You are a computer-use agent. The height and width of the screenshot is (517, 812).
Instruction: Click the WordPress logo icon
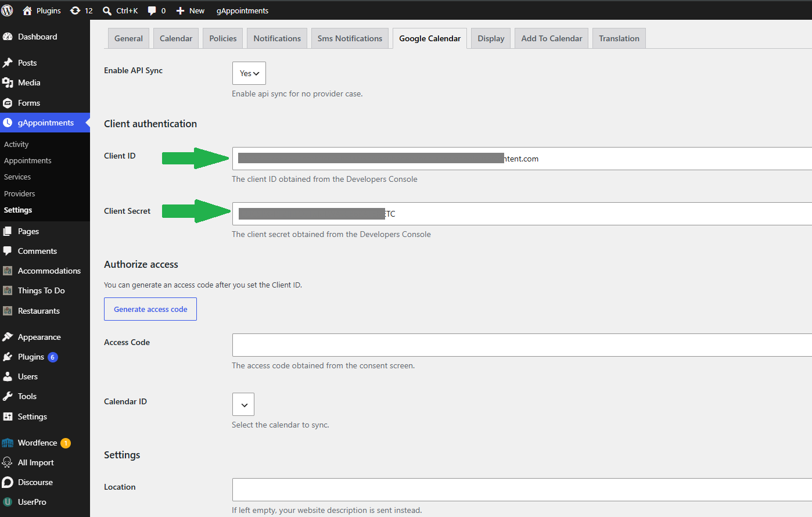7,10
